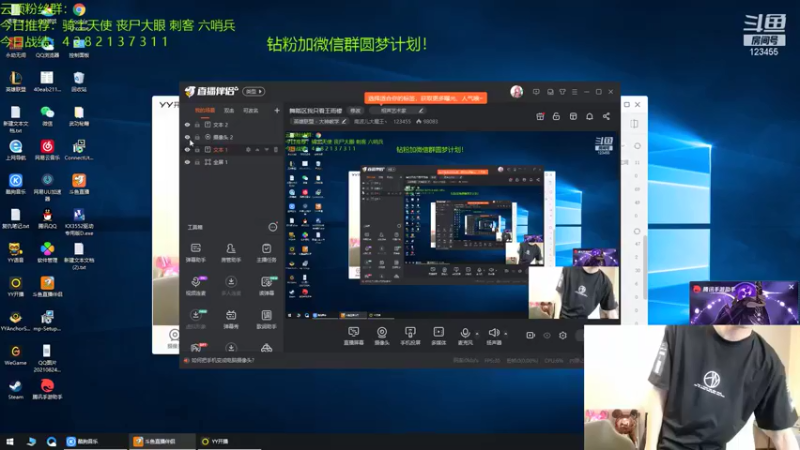The image size is (800, 450).
Task: Switch to 斗鱼直播伴侣 taskbar item
Action: pos(161,441)
